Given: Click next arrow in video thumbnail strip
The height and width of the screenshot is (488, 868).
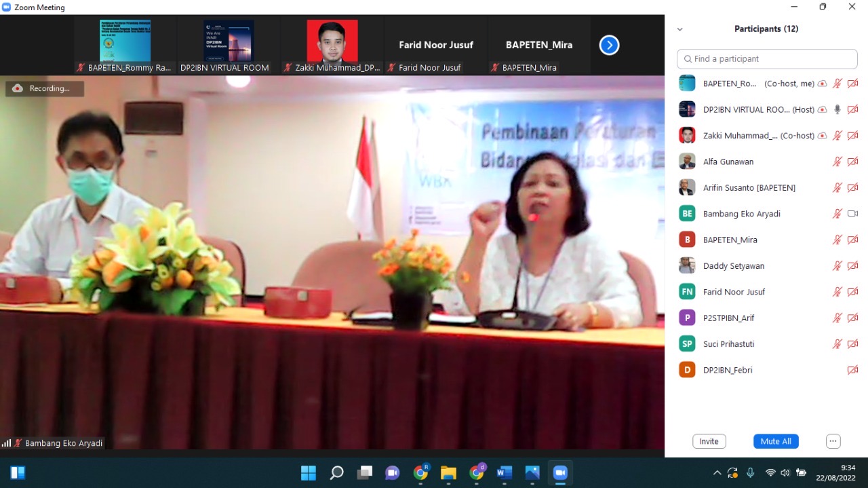Looking at the screenshot, I should (x=609, y=45).
